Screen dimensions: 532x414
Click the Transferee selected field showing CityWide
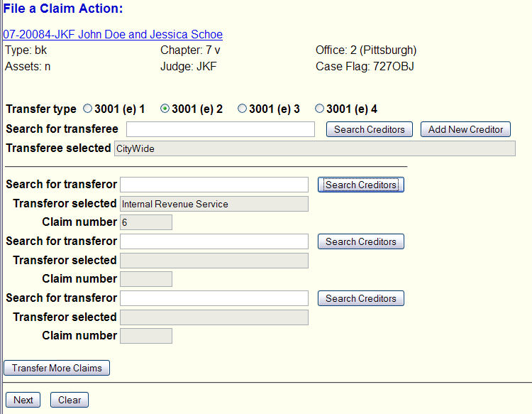(x=315, y=148)
